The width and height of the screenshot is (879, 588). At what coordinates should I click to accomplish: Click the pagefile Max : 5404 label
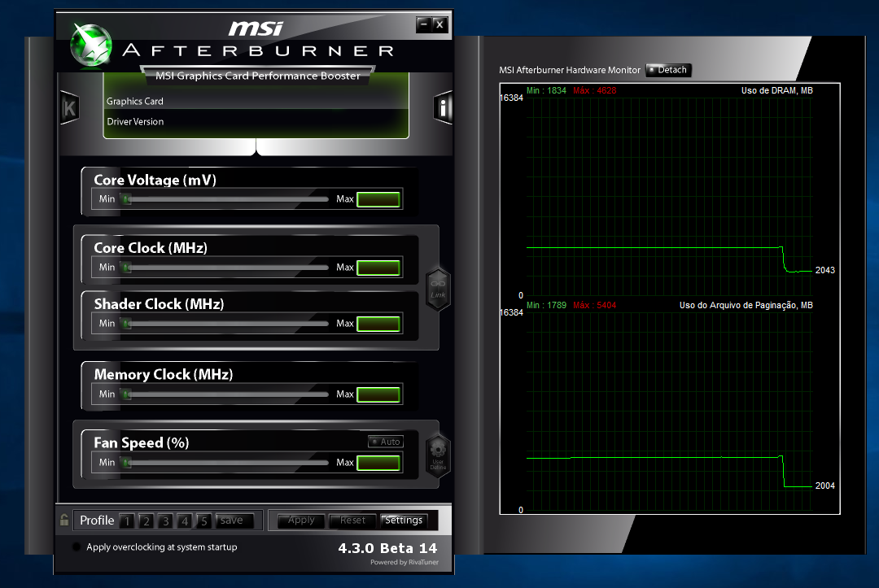pyautogui.click(x=595, y=305)
